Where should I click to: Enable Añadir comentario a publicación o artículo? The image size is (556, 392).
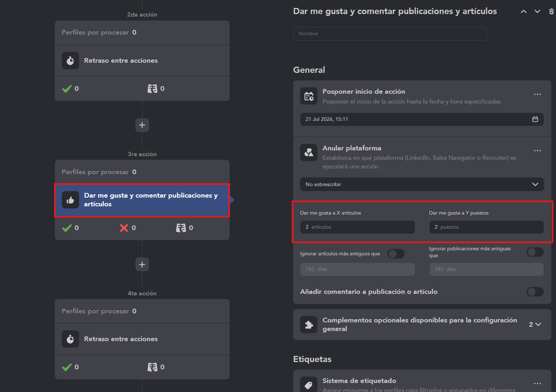[x=535, y=292]
